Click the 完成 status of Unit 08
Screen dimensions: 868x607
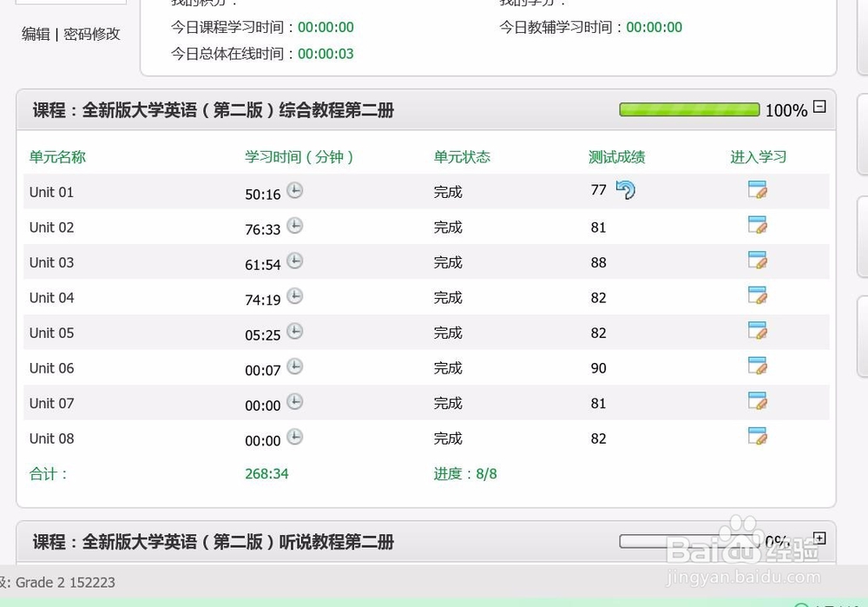(448, 439)
